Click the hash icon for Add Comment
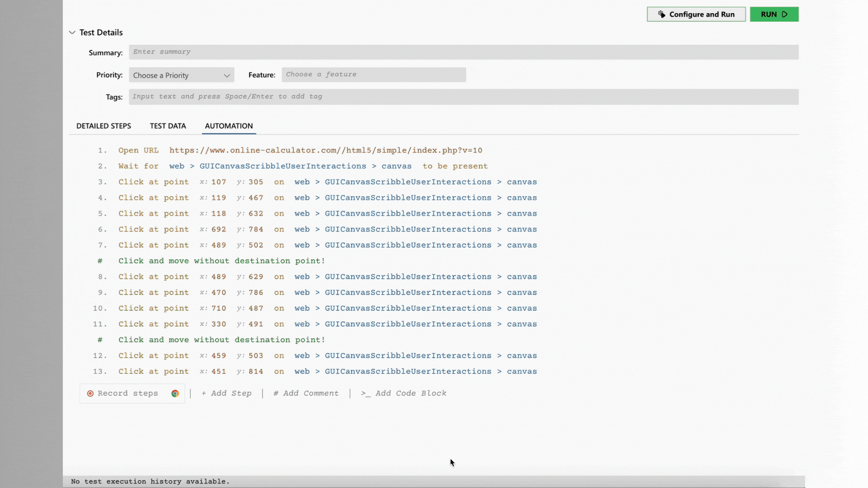Image resolution: width=868 pixels, height=488 pixels. [x=275, y=393]
